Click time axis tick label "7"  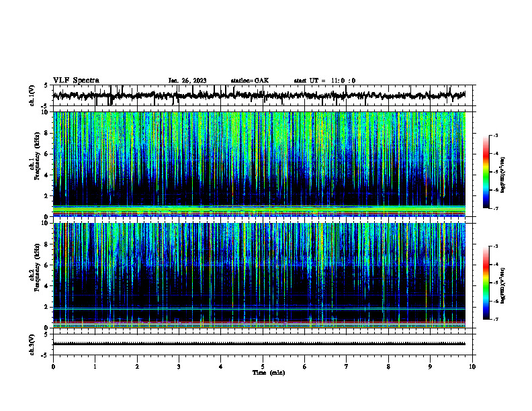(x=347, y=367)
